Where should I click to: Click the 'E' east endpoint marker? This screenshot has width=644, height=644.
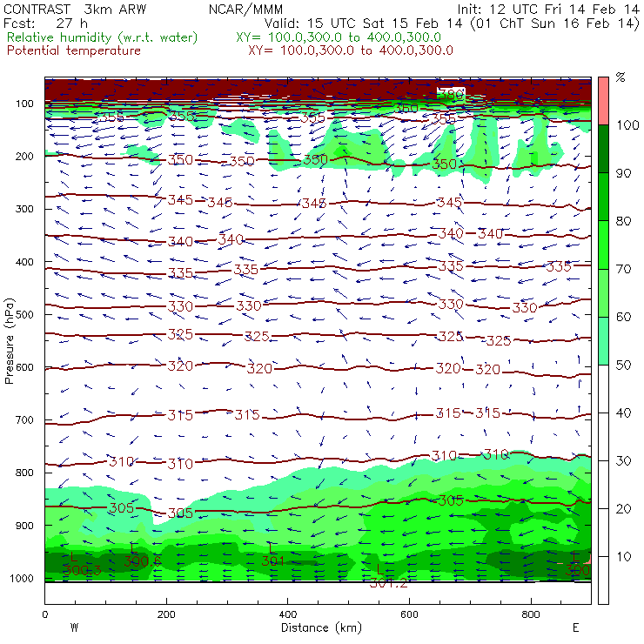click(576, 627)
